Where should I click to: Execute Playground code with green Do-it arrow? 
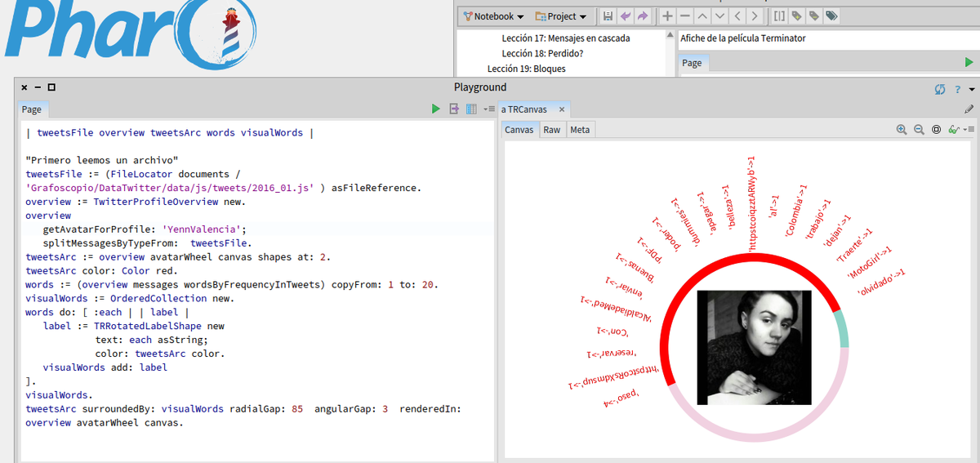436,109
